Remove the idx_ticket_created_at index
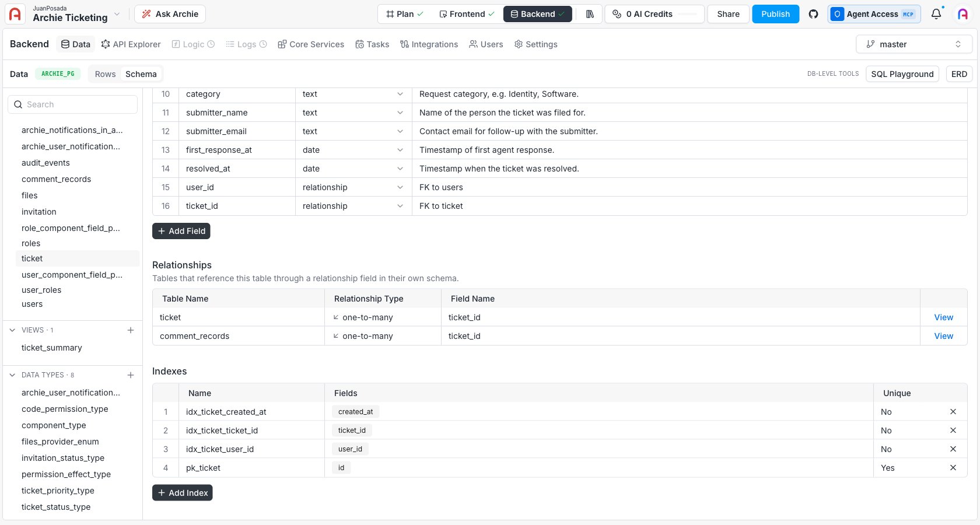The width and height of the screenshot is (980, 525). [x=953, y=412]
